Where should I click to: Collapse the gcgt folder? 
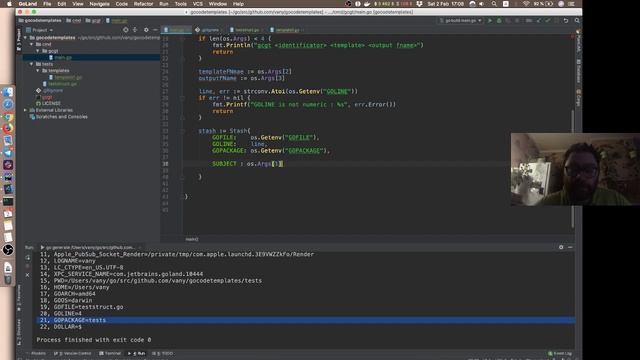38,51
